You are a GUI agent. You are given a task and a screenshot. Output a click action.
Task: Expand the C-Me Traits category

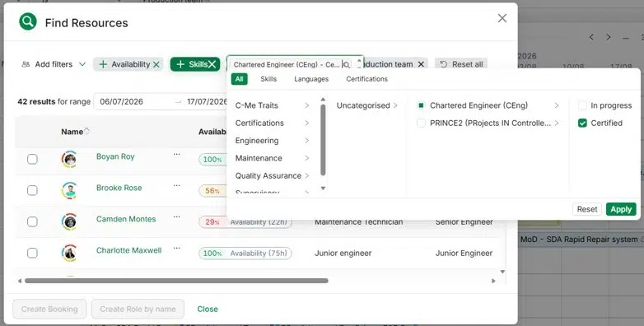[273, 105]
